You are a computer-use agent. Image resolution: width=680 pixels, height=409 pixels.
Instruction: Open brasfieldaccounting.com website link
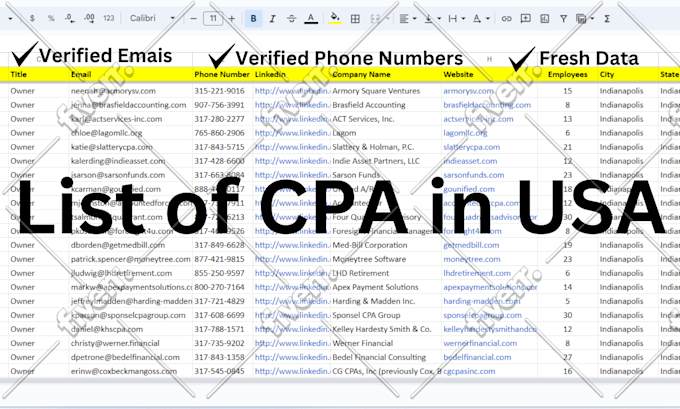click(487, 105)
